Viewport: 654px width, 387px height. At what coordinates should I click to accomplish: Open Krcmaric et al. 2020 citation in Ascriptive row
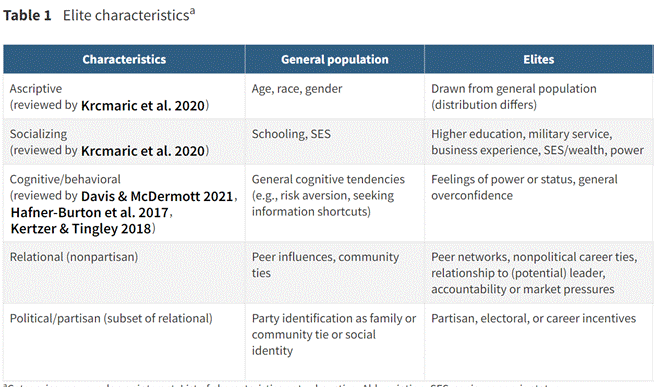pos(143,106)
